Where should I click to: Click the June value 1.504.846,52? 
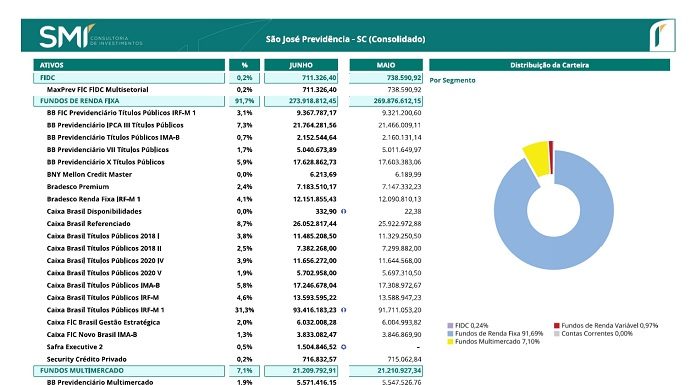tap(316, 347)
